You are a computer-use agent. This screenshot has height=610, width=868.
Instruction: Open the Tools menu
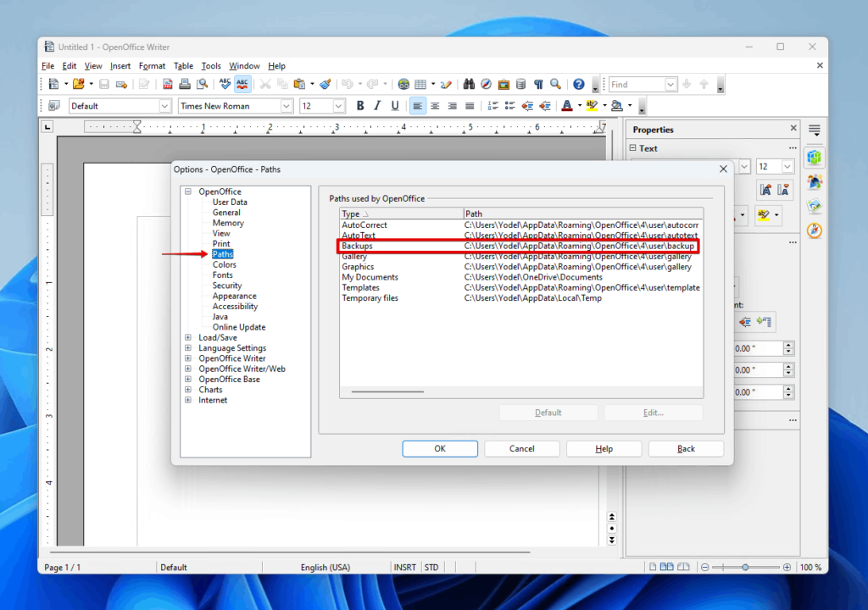tap(211, 66)
